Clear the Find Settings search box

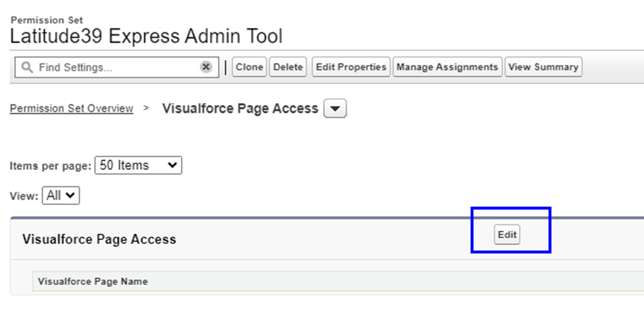tap(206, 67)
